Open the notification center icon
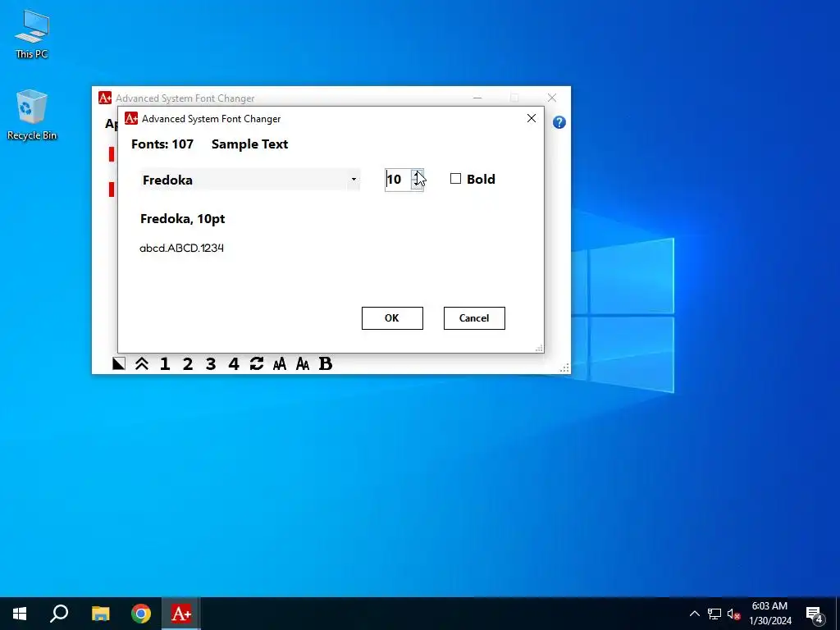This screenshot has height=630, width=840. click(x=815, y=614)
